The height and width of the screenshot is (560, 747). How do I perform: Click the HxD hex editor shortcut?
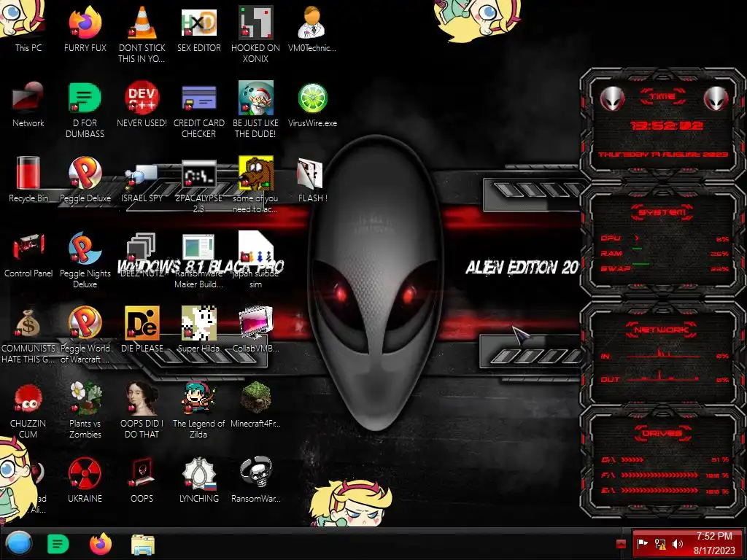[x=198, y=28]
